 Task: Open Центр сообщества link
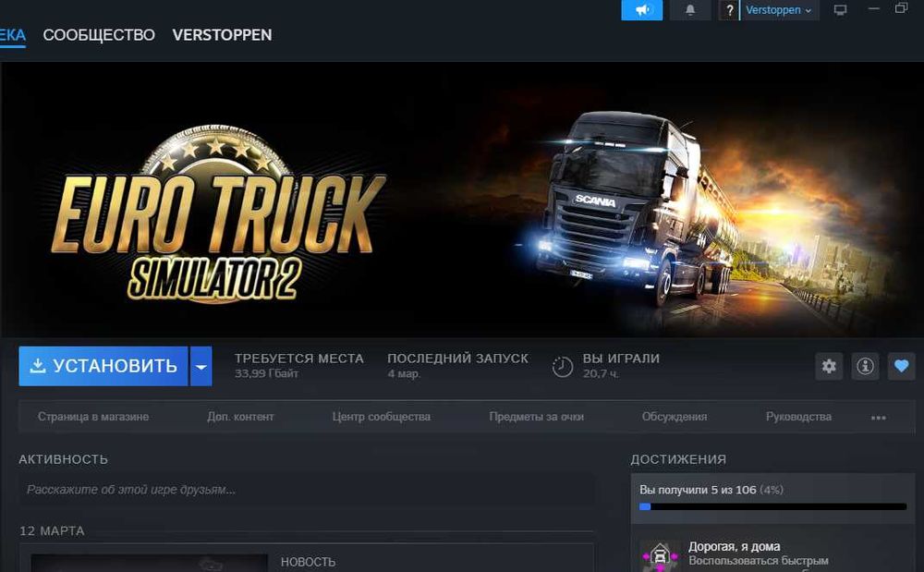(x=382, y=417)
